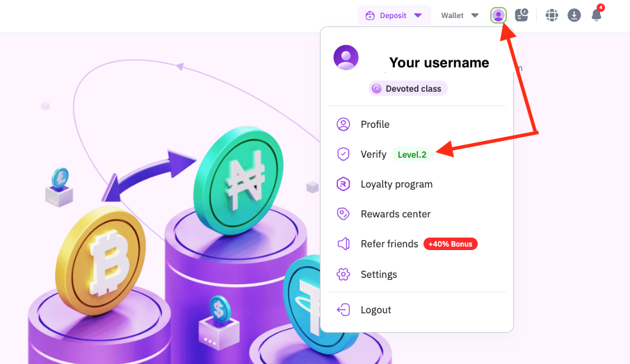Open the Profile menu item
630x364 pixels.
point(375,124)
